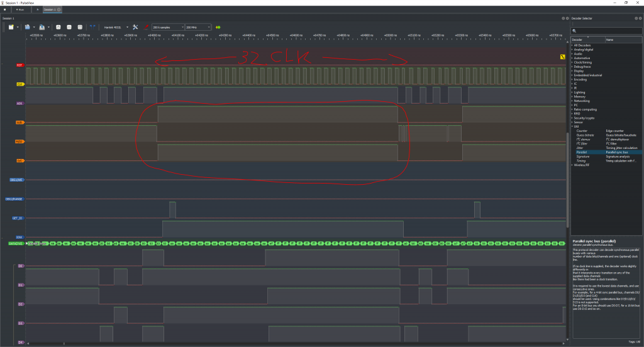Screen dimensions: 644x347
Task: Click the GET_ID channel label
Action: [18, 218]
